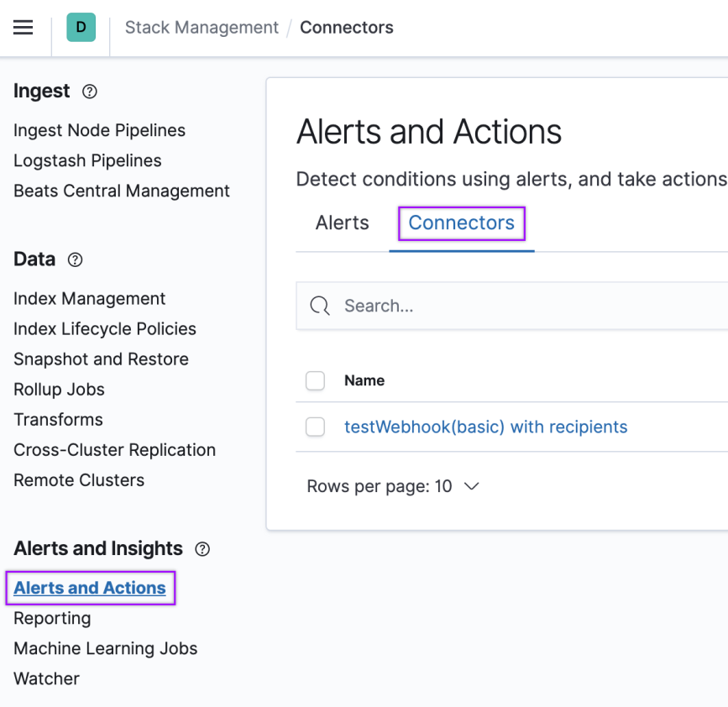Sort by the Name column header

pos(364,380)
